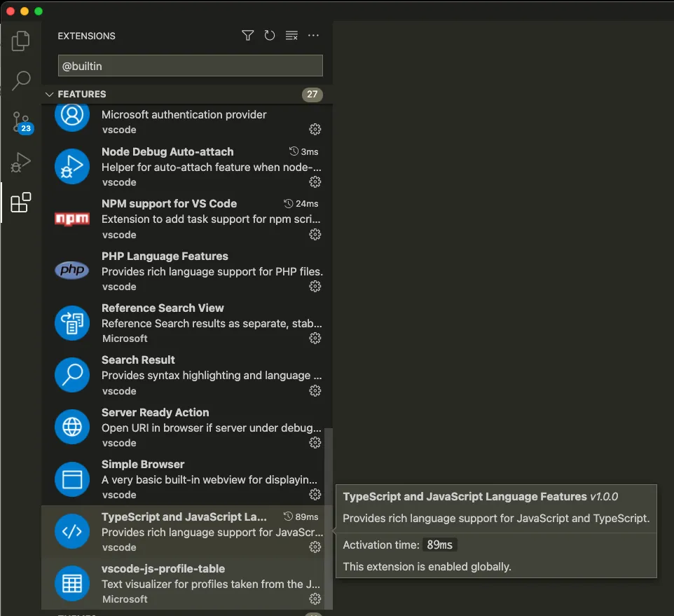Click the @builtin search input field
The image size is (674, 616).
(x=191, y=66)
